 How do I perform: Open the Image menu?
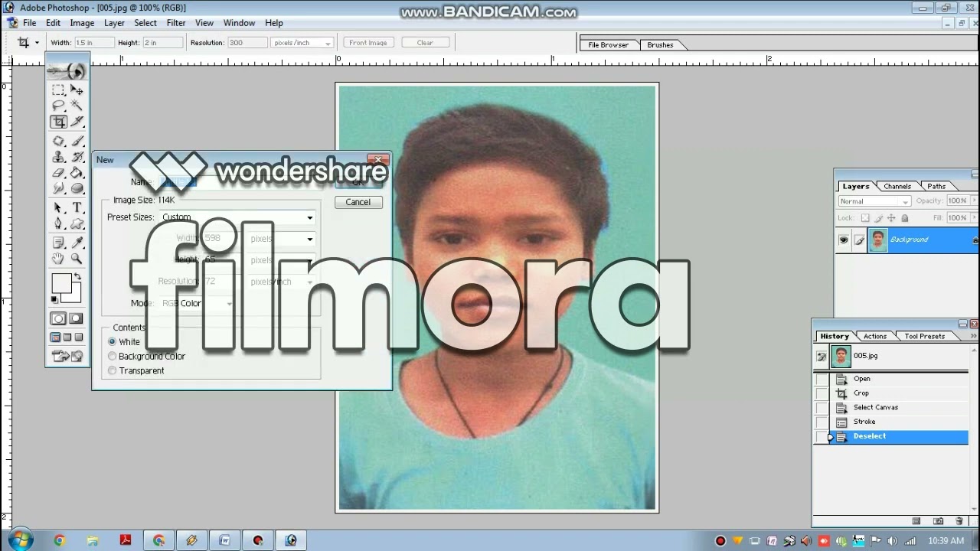82,23
